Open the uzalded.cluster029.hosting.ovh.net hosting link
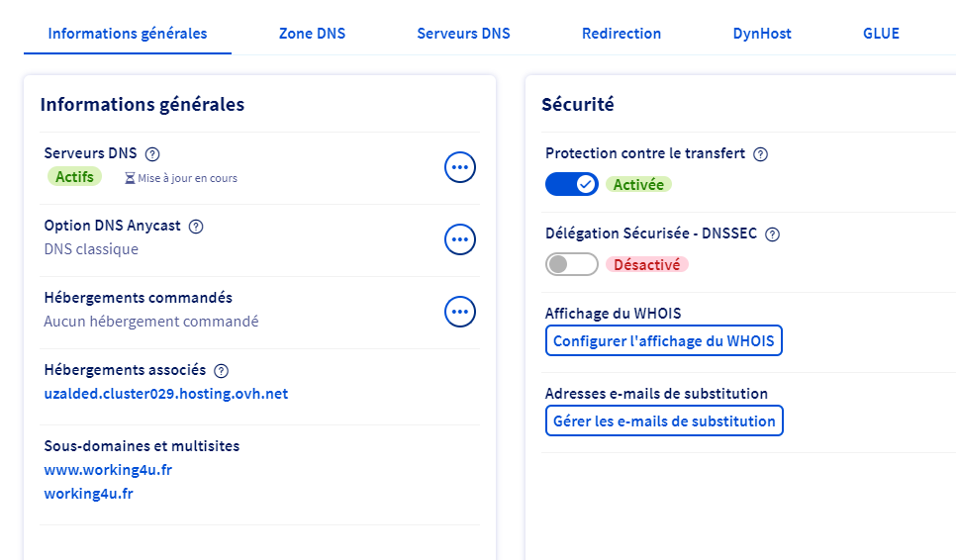This screenshot has height=560, width=956. (165, 394)
